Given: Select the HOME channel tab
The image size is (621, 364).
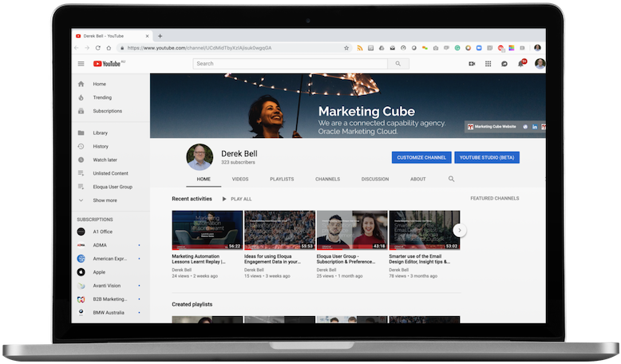Looking at the screenshot, I should click(204, 179).
